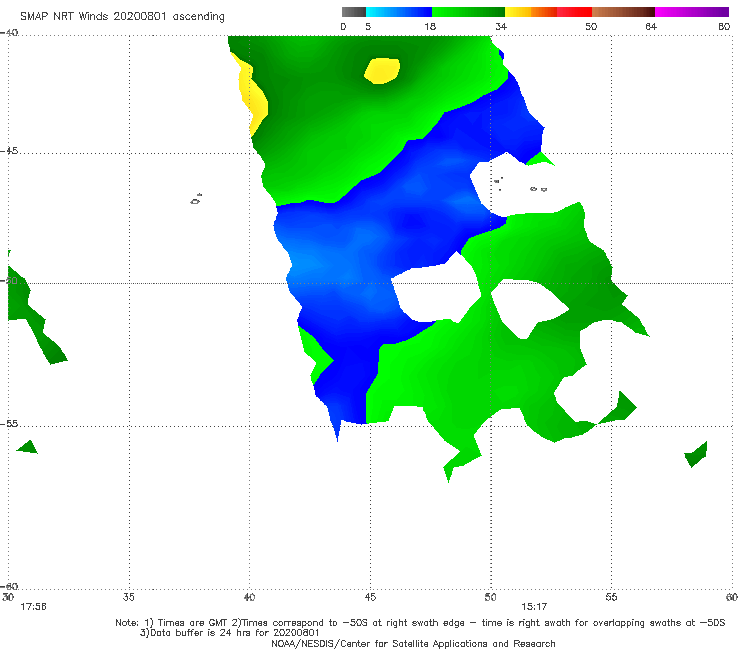Click the colorbar label 18
Viewport: 740px width, 650px height.
(430, 27)
